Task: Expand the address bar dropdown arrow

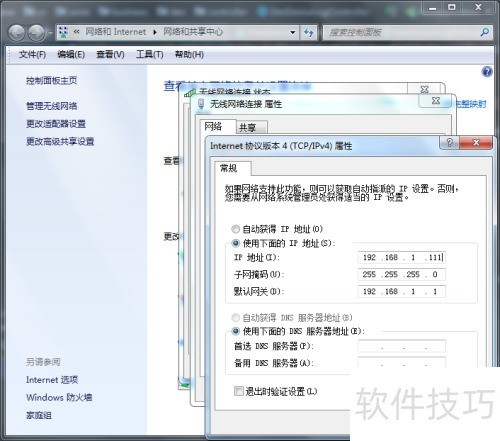Action: 293,32
